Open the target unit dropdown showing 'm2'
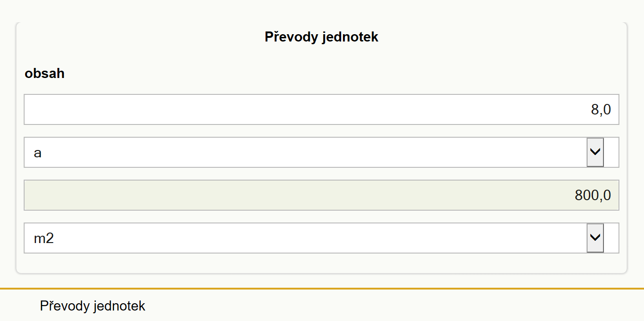Screen dimensions: 644x321 322,238
